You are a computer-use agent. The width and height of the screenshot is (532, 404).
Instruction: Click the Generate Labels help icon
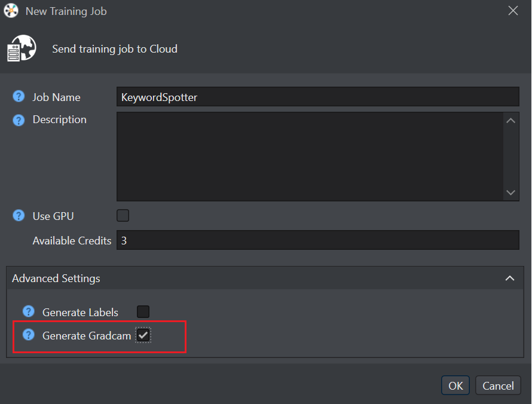(x=29, y=311)
